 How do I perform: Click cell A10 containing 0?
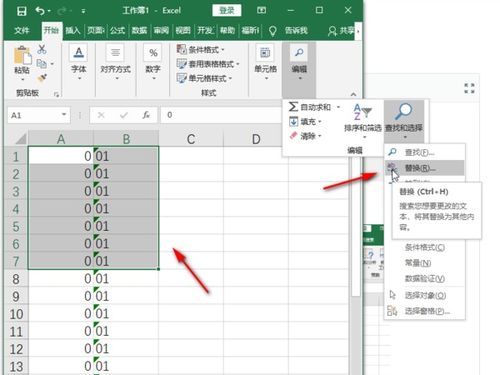tap(61, 314)
